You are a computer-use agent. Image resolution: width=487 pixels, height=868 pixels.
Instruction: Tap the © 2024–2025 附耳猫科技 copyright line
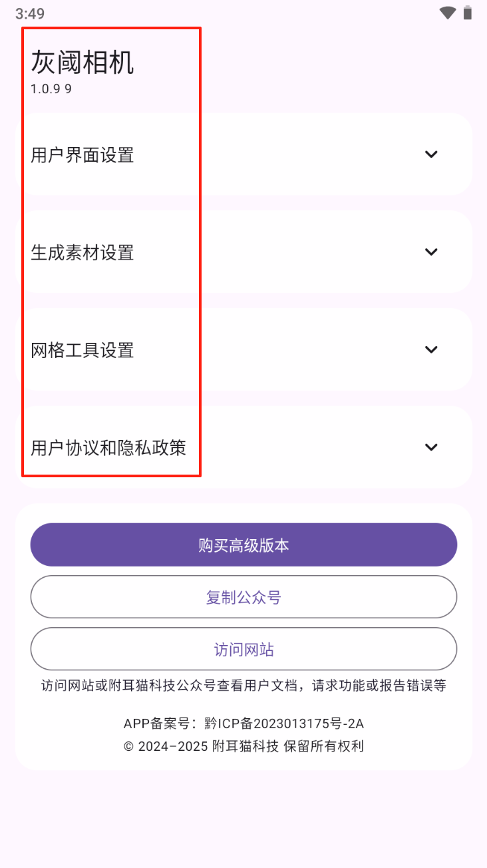243,746
